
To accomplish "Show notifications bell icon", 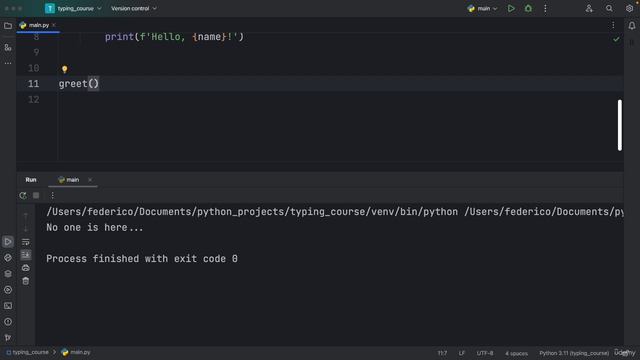I will click(631, 26).
